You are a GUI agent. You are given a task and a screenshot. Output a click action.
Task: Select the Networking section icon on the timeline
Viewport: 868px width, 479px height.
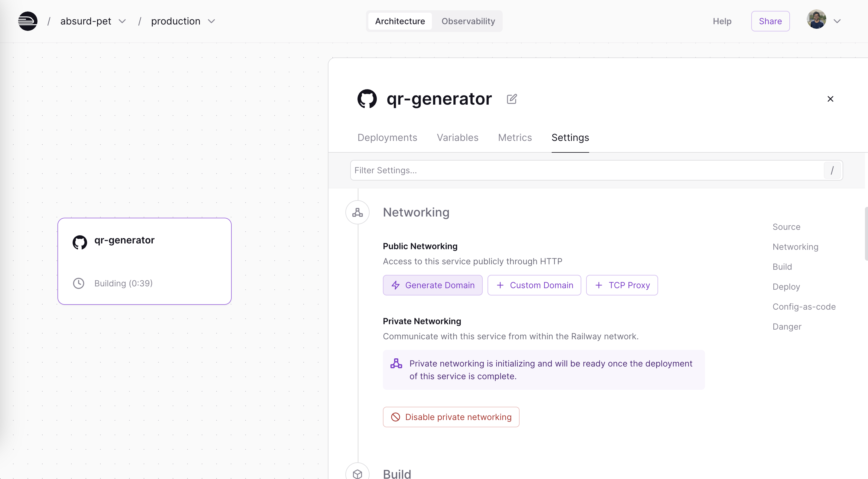pyautogui.click(x=357, y=212)
